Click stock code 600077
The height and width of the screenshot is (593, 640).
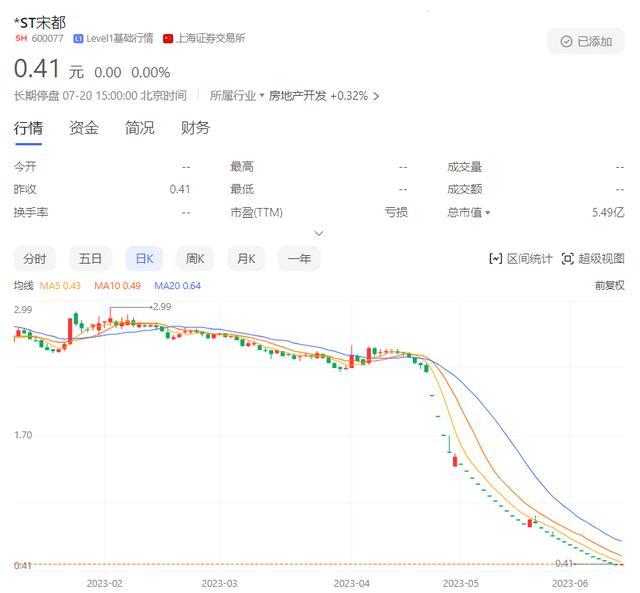(48, 38)
